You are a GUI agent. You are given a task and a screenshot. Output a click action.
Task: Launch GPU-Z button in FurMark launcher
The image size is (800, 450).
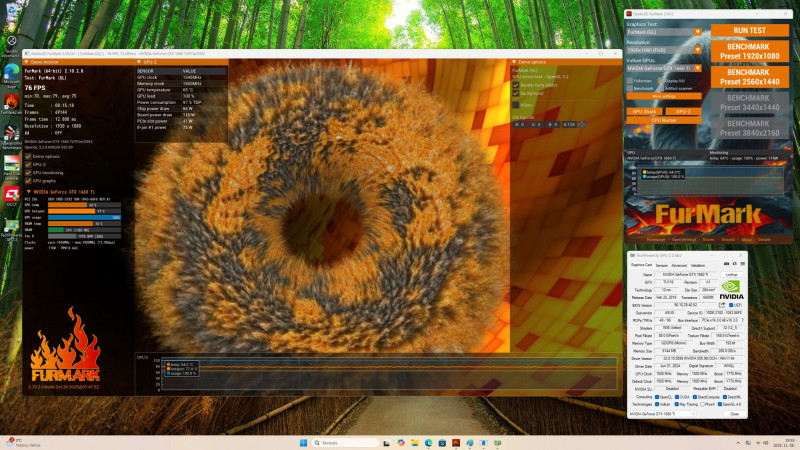683,111
